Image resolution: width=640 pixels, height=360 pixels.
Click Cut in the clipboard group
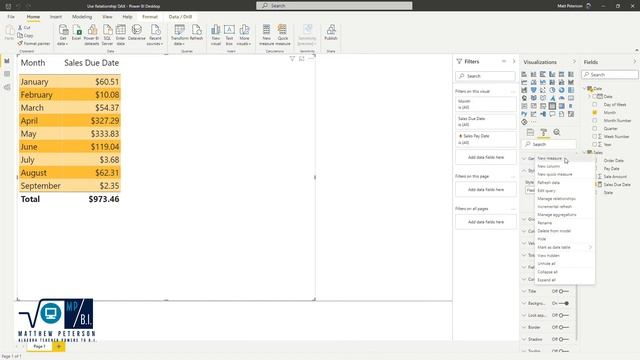pyautogui.click(x=24, y=27)
